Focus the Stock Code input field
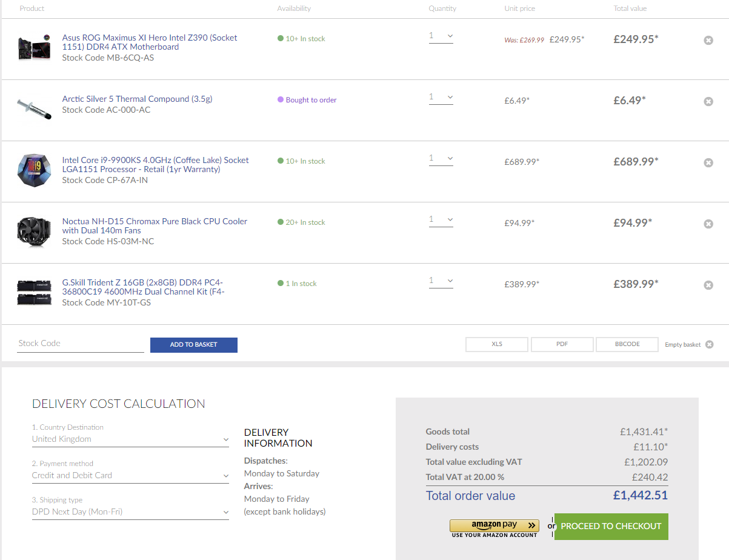Screen dimensions: 729x560 81,344
